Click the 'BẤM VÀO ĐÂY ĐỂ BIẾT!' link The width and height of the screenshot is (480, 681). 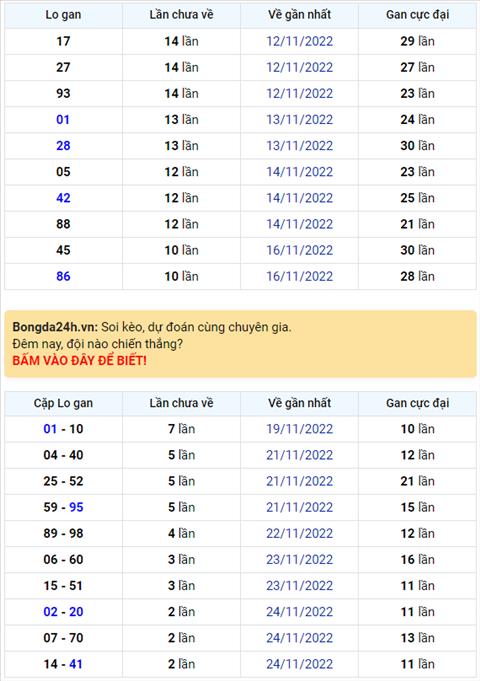pos(79,360)
